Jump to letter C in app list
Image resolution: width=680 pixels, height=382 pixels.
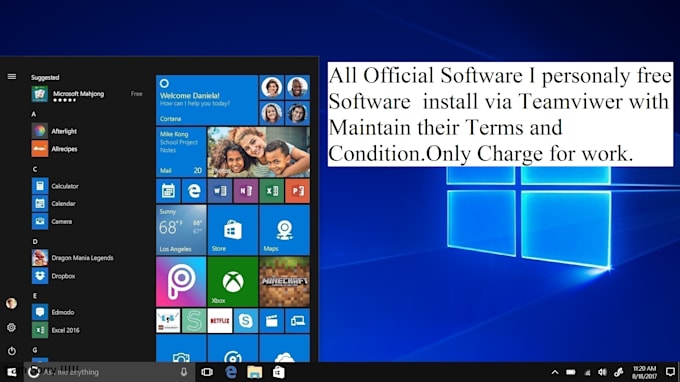pyautogui.click(x=35, y=169)
